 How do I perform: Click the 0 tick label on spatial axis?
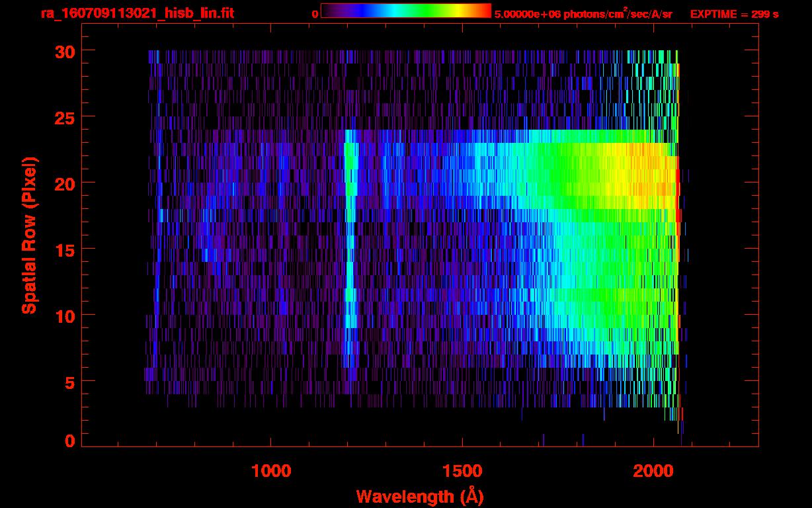[69, 441]
